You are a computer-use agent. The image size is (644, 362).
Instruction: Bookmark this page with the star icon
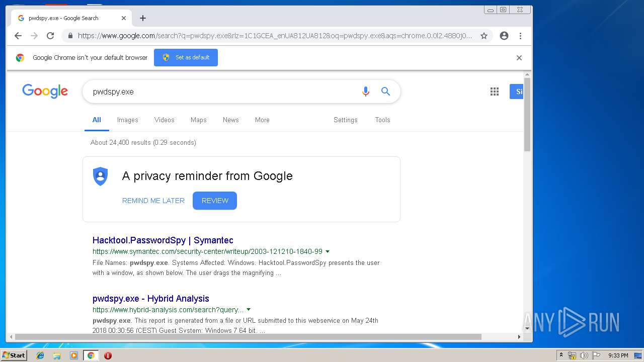click(x=484, y=36)
